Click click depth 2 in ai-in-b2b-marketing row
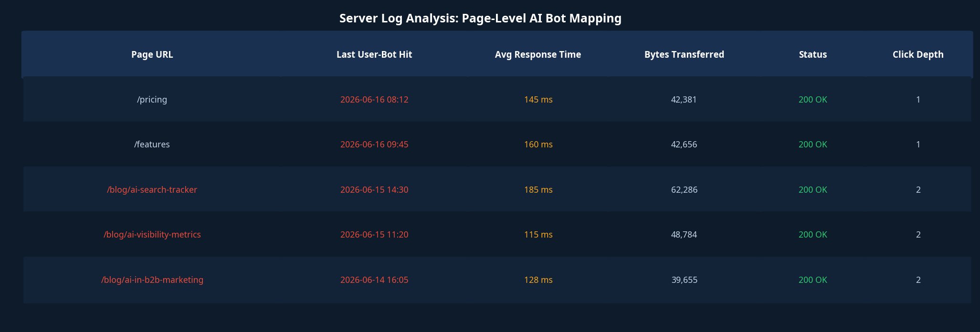The width and height of the screenshot is (980, 332). (918, 280)
